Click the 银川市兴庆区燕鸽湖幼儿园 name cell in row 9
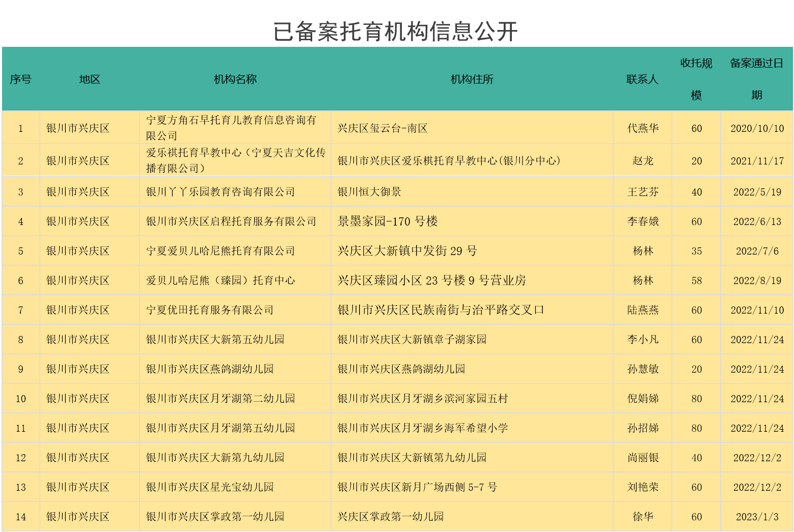794x532 pixels. (x=210, y=369)
